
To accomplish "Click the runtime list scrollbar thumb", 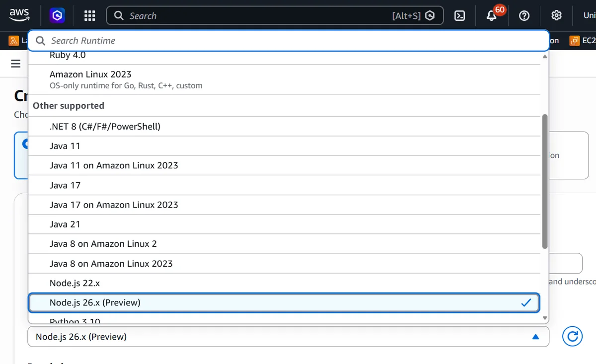I will (545, 182).
